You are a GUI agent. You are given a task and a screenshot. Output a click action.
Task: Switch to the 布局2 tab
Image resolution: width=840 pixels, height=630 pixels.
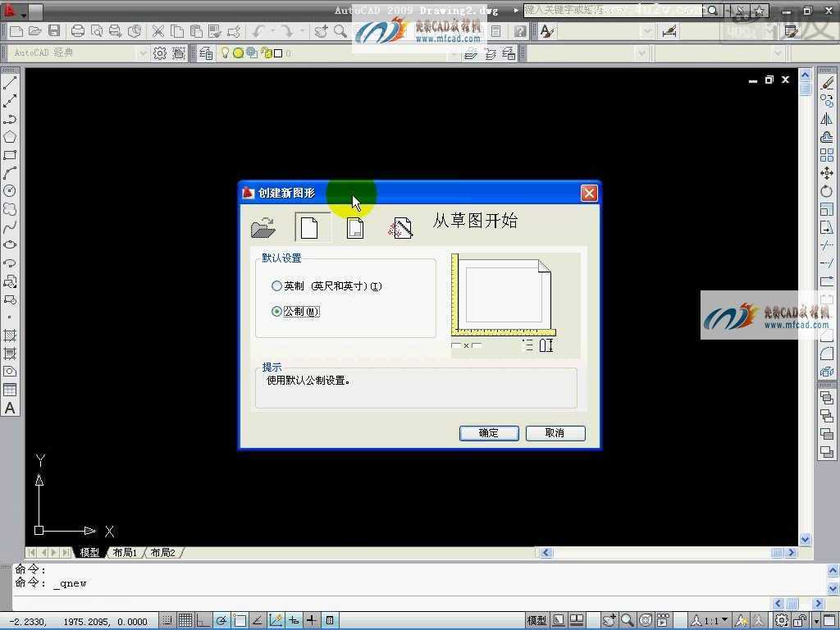(163, 552)
